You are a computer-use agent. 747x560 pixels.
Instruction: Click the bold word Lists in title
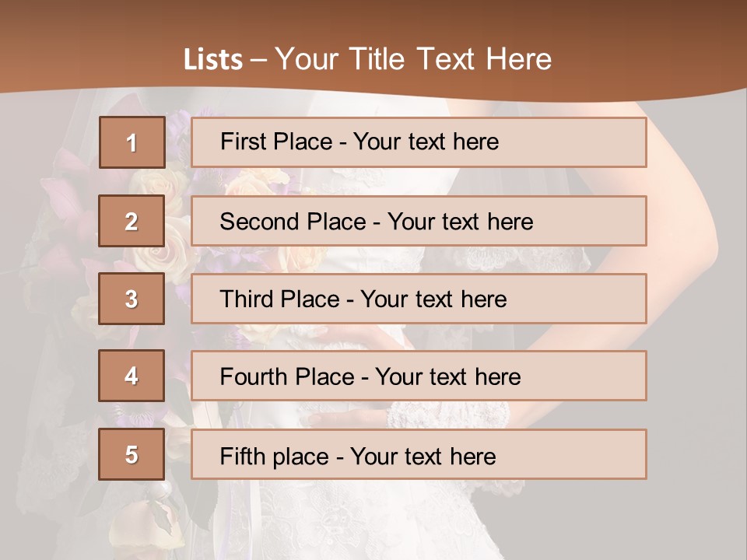click(213, 60)
